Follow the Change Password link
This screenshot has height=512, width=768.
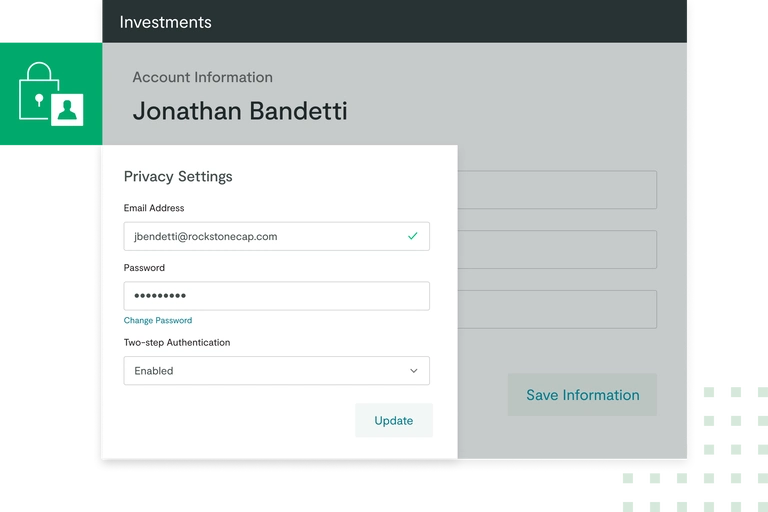click(158, 321)
